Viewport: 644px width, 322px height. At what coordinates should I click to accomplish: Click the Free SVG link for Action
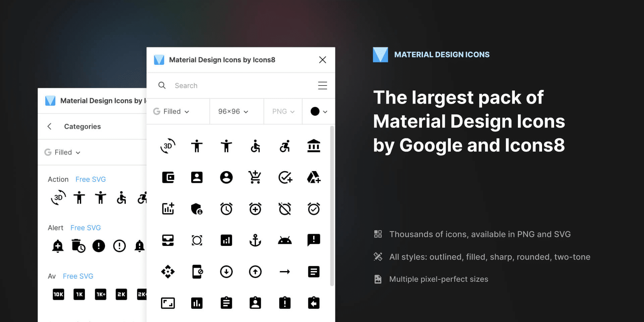click(x=90, y=179)
